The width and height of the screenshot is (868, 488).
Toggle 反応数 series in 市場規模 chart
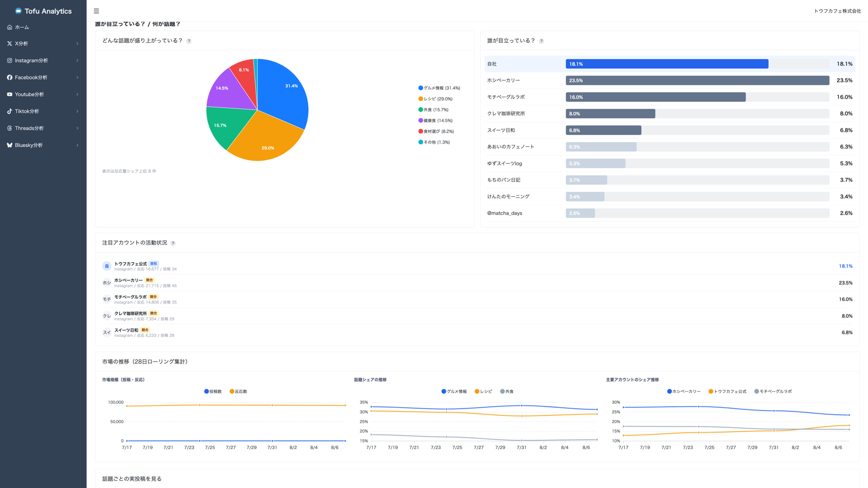point(239,391)
